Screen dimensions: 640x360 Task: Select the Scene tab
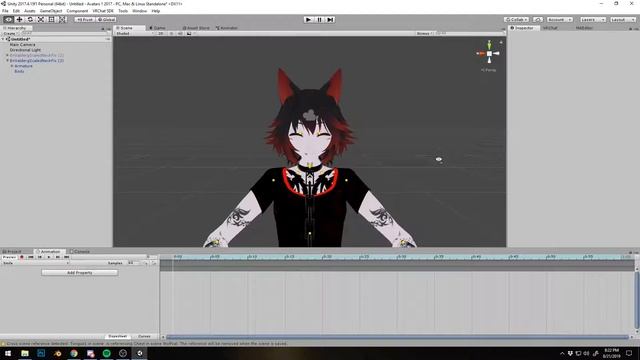pos(129,28)
